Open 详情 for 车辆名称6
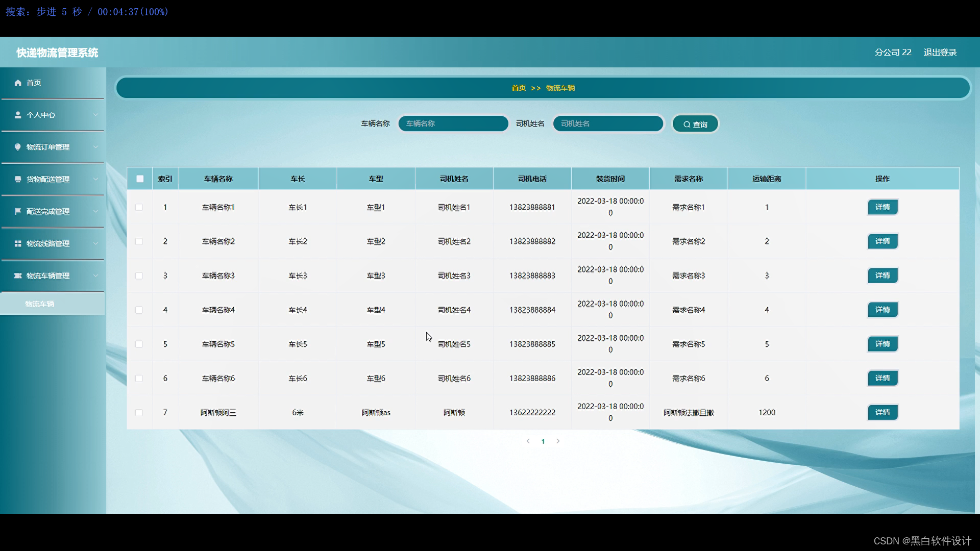Screen dimensions: 980x551 point(883,378)
